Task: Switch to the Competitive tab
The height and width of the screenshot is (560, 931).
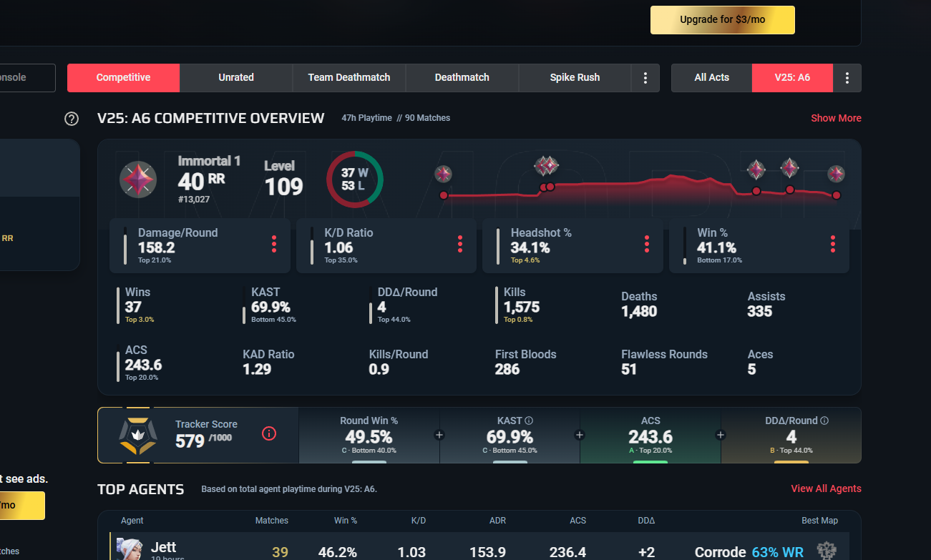Action: point(123,78)
